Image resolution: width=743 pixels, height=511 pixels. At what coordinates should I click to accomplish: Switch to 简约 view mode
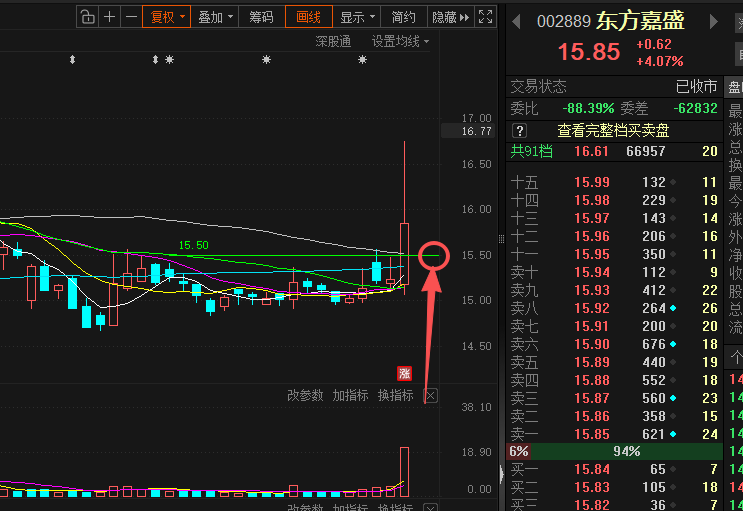(404, 18)
